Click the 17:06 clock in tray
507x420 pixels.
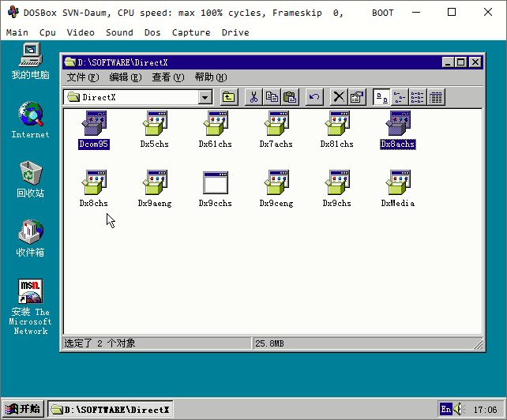(485, 410)
